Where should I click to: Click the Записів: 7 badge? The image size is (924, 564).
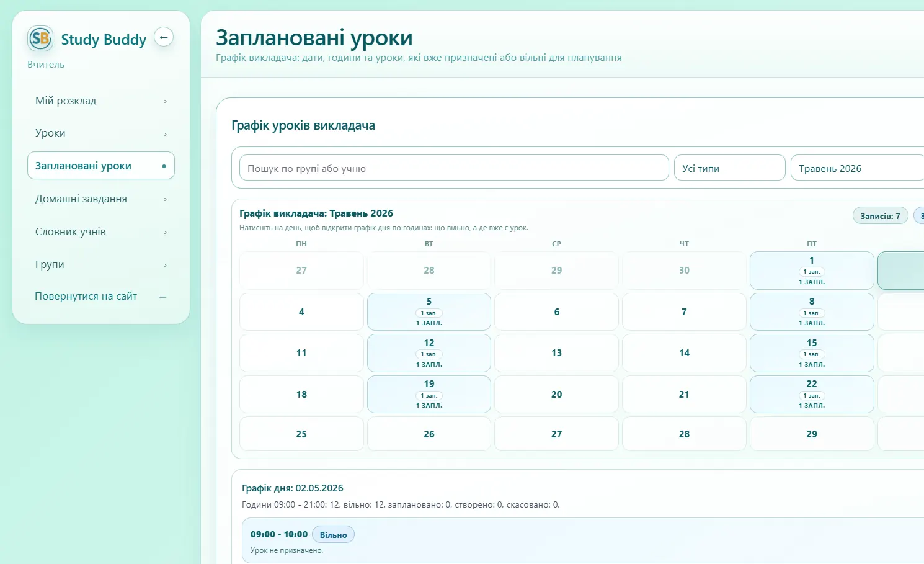click(x=880, y=216)
